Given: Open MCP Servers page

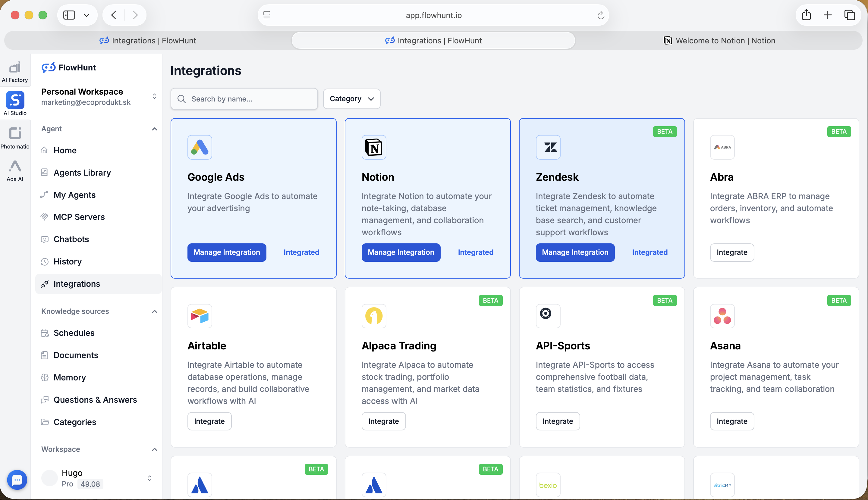Looking at the screenshot, I should pos(98,217).
